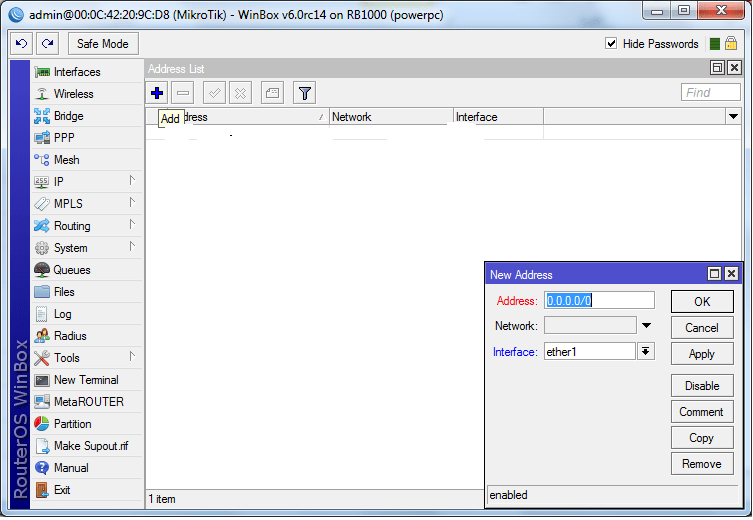
Task: Enable Safe Mode button
Action: tap(103, 44)
